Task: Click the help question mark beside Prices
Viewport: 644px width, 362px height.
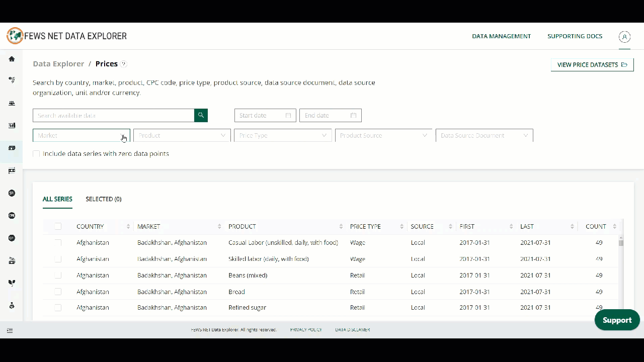Action: [124, 64]
